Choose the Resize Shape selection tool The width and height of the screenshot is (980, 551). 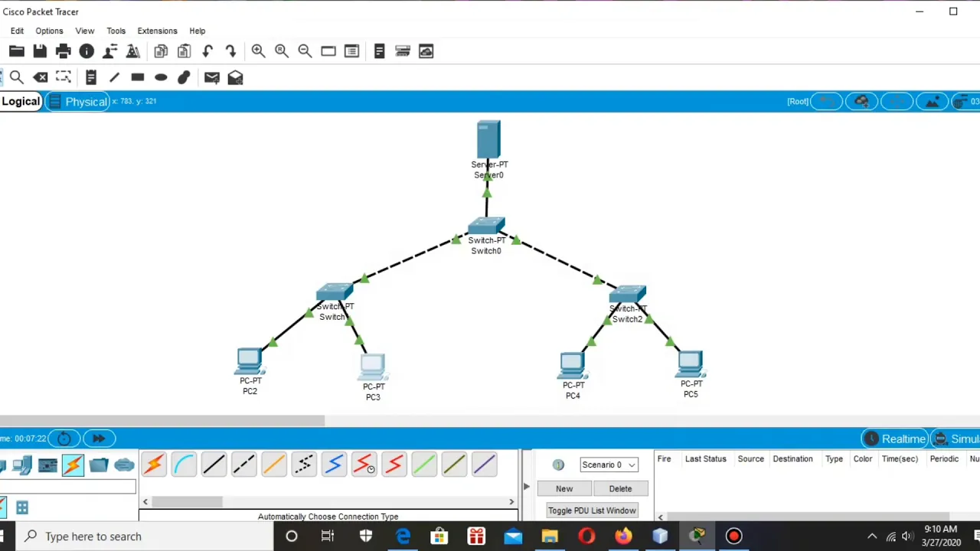[64, 77]
